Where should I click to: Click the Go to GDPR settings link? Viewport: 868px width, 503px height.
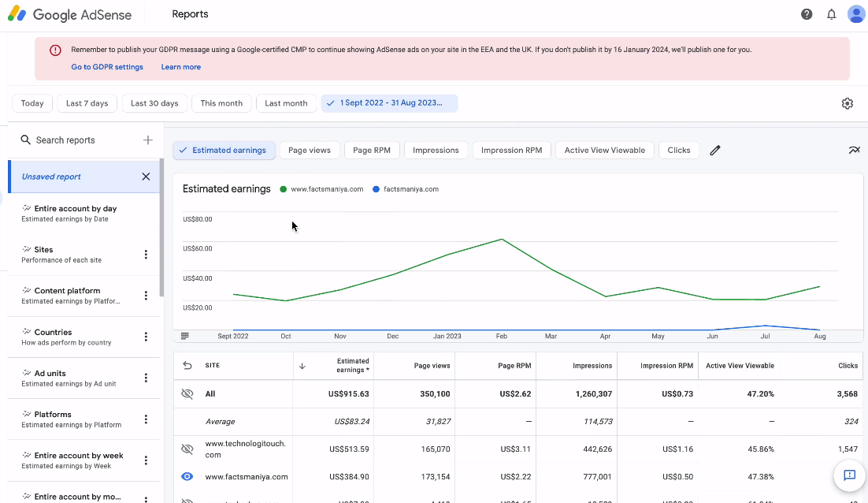107,67
